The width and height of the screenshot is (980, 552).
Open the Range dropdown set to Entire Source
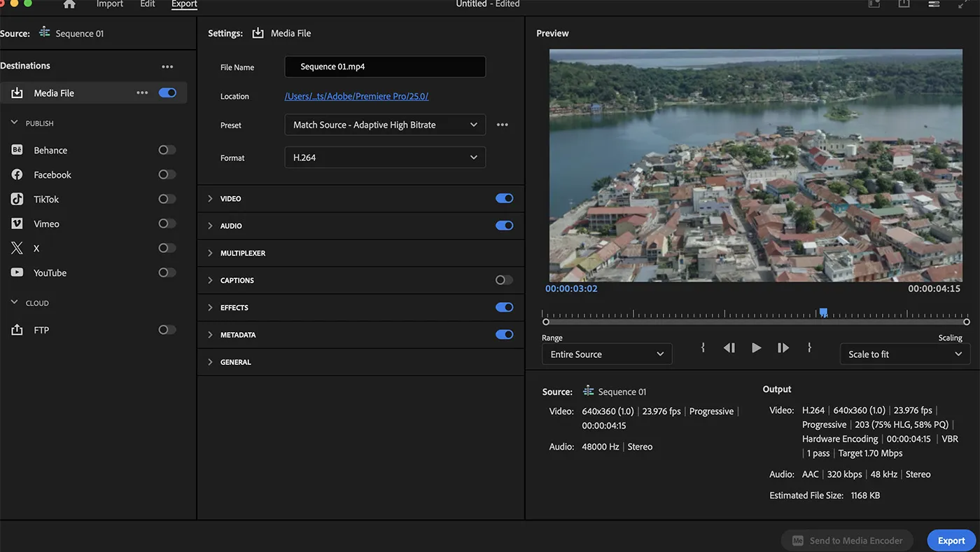tap(606, 354)
